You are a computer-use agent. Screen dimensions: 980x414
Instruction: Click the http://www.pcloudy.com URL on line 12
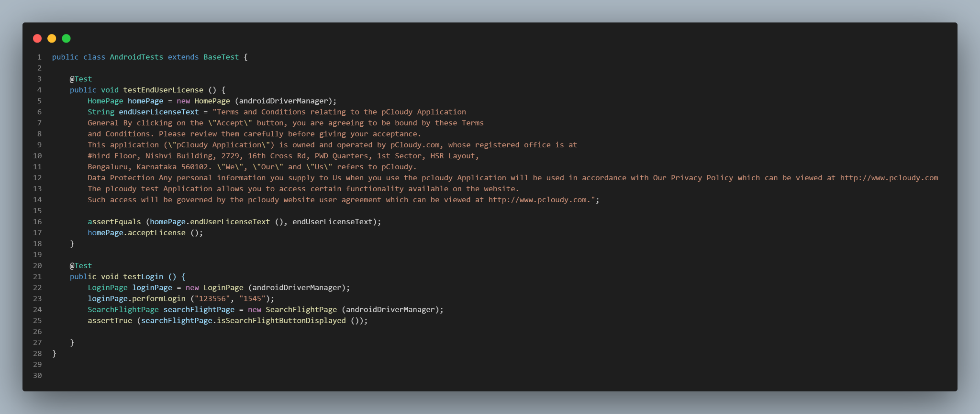tap(889, 178)
